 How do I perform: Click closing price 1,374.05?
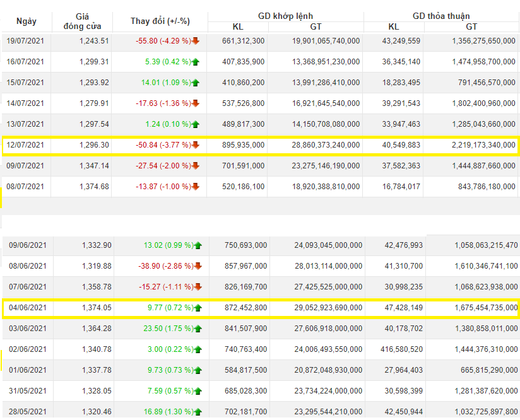[x=97, y=308]
